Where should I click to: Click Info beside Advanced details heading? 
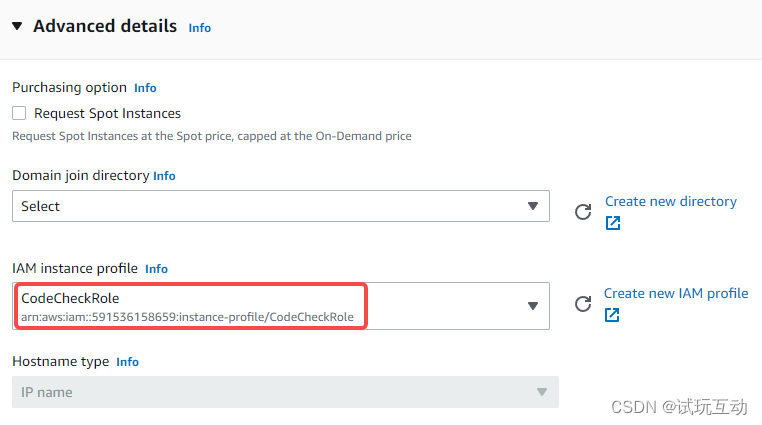[x=200, y=28]
